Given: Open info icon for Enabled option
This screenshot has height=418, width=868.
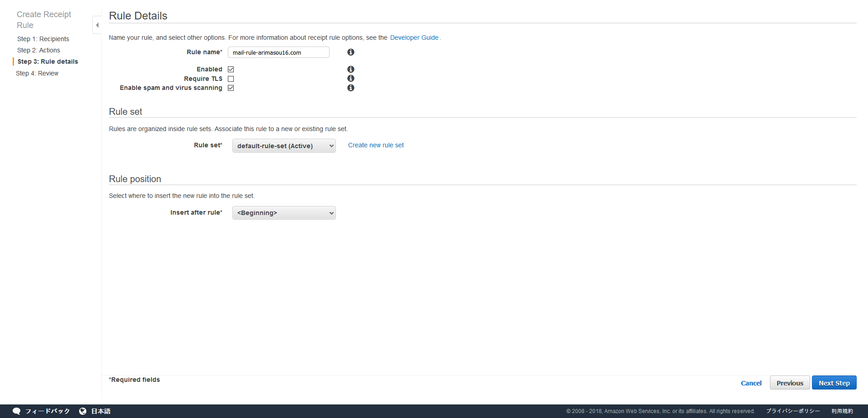Looking at the screenshot, I should (x=350, y=69).
